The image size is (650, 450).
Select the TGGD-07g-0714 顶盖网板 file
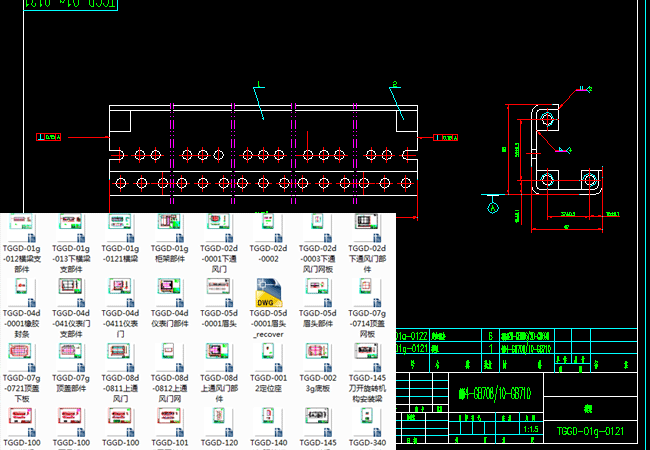[x=371, y=288]
